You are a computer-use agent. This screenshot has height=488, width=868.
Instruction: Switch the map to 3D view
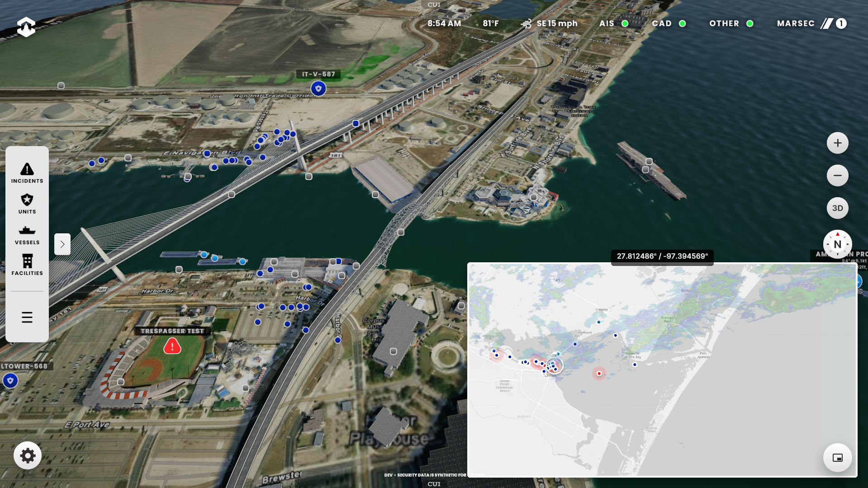point(838,208)
